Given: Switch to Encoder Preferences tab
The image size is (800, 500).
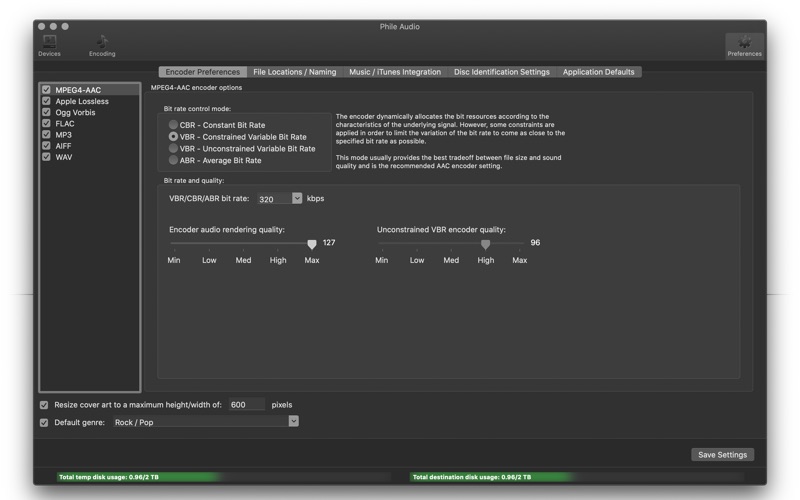Looking at the screenshot, I should point(203,72).
